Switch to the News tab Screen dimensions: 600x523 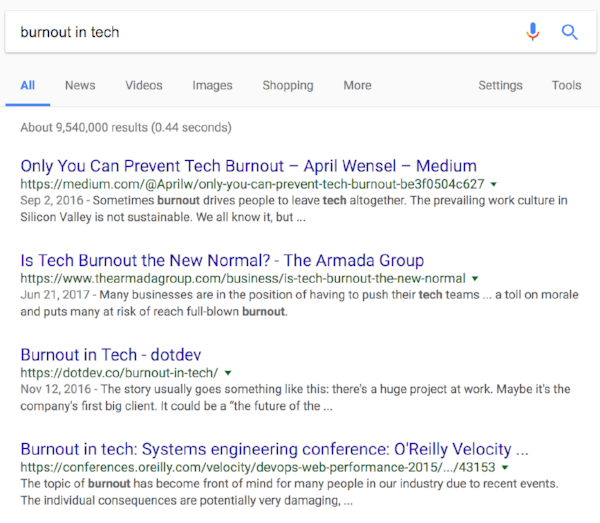(x=80, y=85)
